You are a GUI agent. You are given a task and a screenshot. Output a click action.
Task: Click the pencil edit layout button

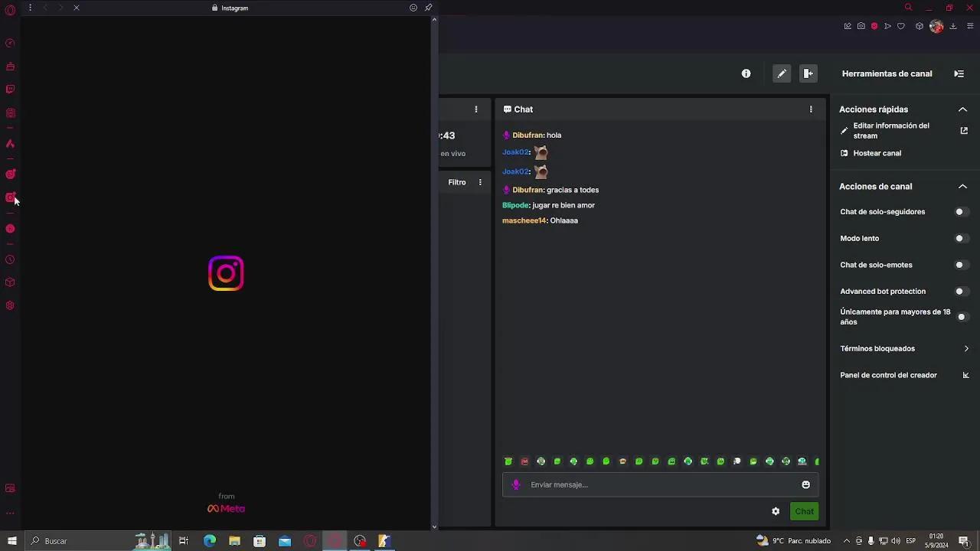pos(782,73)
